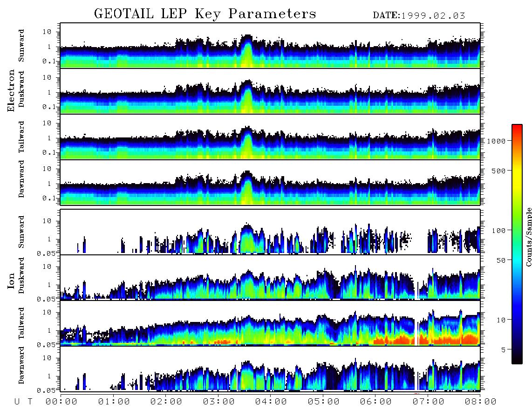Viewport: 532px width, 410px height.
Task: Click the ion Sunward spectrogram panel
Action: pos(270,232)
